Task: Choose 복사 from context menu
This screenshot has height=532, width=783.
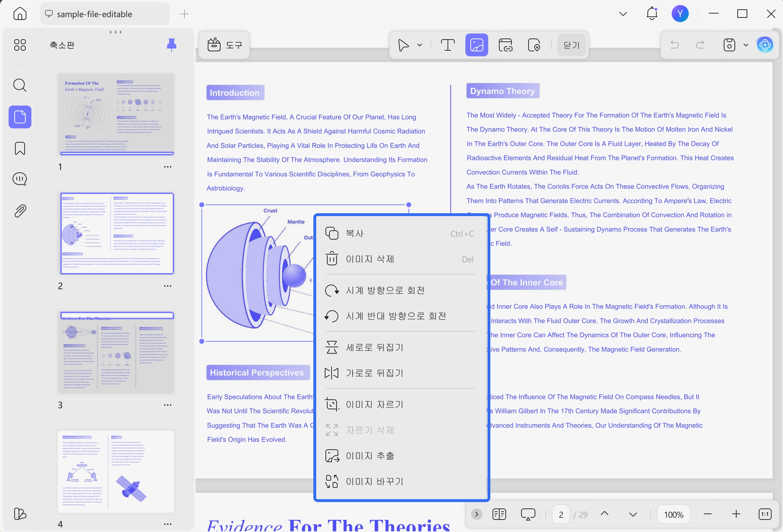Action: click(x=400, y=234)
